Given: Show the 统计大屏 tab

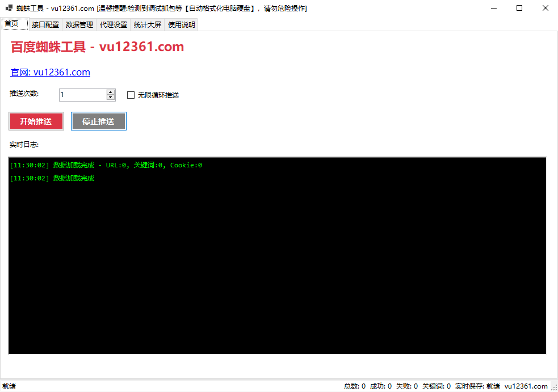Looking at the screenshot, I should [148, 24].
